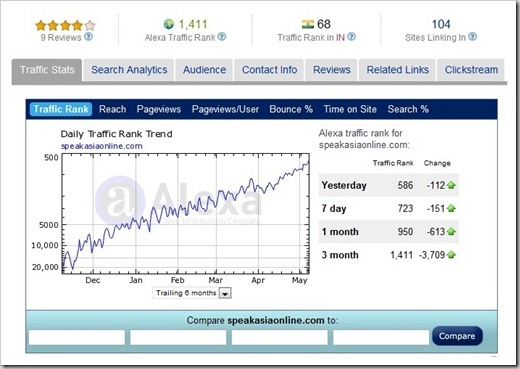The width and height of the screenshot is (520, 369).
Task: Switch to the Clickstream tab
Action: click(x=471, y=70)
